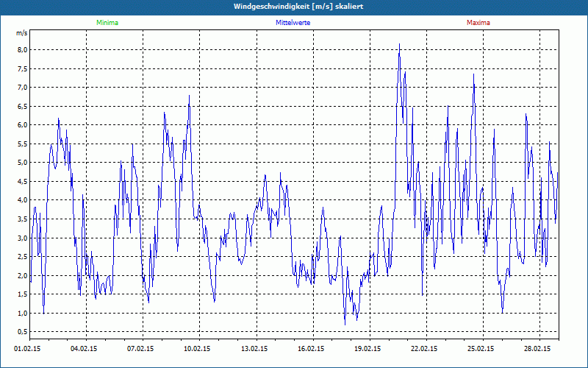The width and height of the screenshot is (588, 368).
Task: Click the 7,0 y-axis value
Action: click(24, 88)
